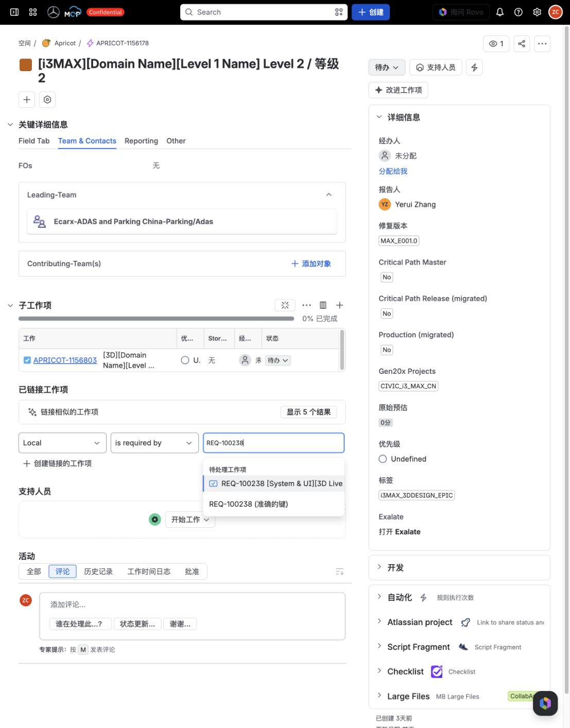Click the Script Fragment icon

tap(463, 647)
